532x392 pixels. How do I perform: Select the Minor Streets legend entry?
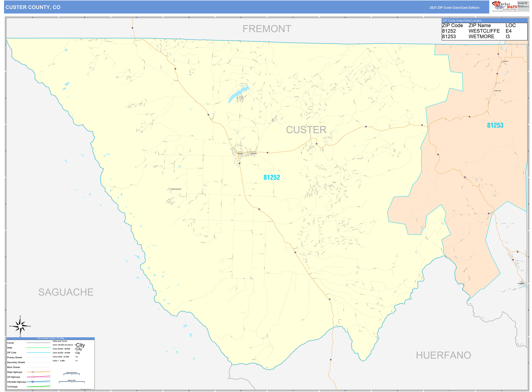pyautogui.click(x=14, y=367)
